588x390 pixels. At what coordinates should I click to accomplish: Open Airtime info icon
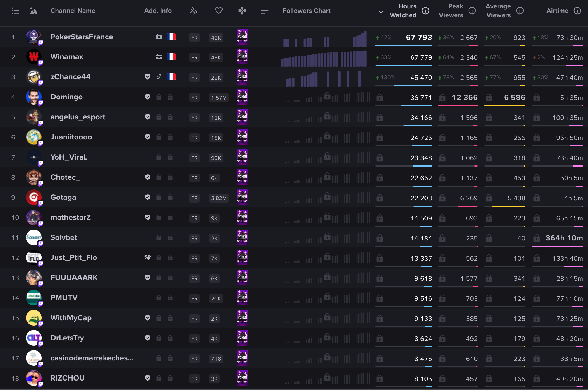(x=577, y=11)
